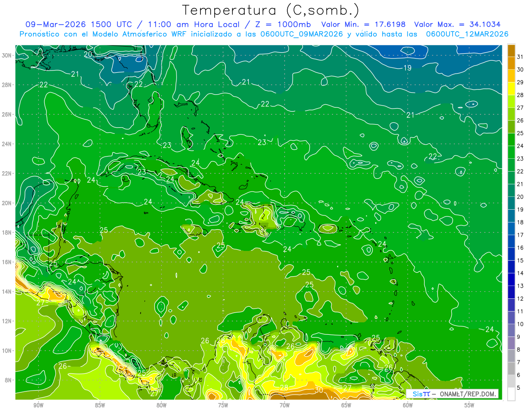The width and height of the screenshot is (532, 411).
Task: Click the 65W longitude axis label
Action: (x=346, y=406)
